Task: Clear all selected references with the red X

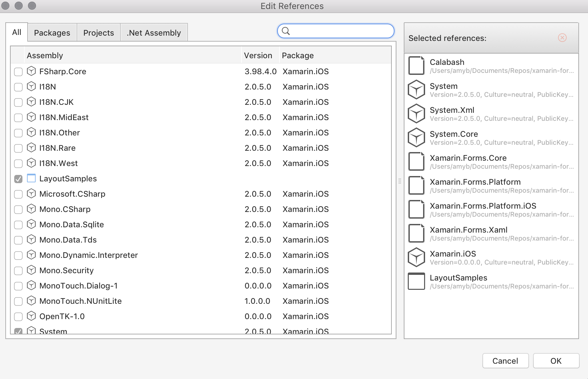Action: tap(562, 38)
